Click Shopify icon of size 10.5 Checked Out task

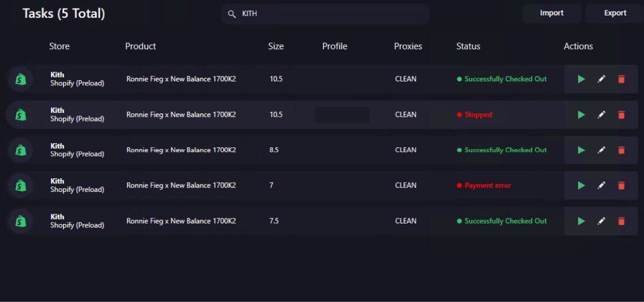(x=21, y=79)
